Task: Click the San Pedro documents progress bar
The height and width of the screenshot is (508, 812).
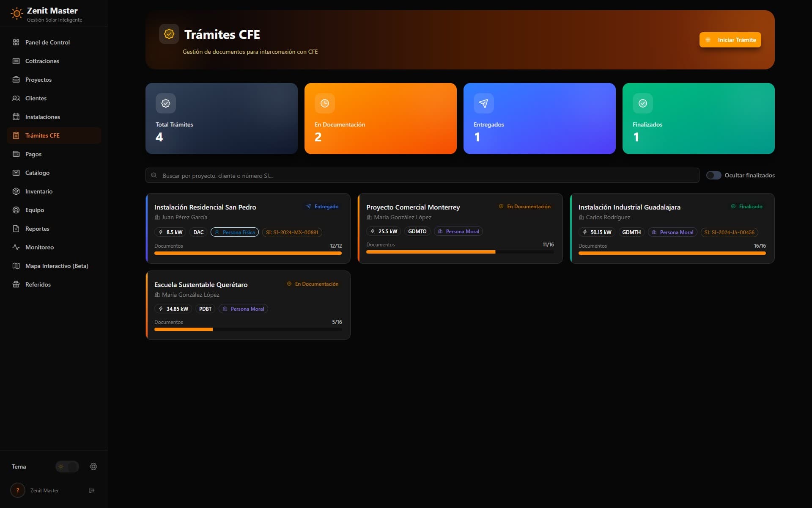Action: [248, 253]
